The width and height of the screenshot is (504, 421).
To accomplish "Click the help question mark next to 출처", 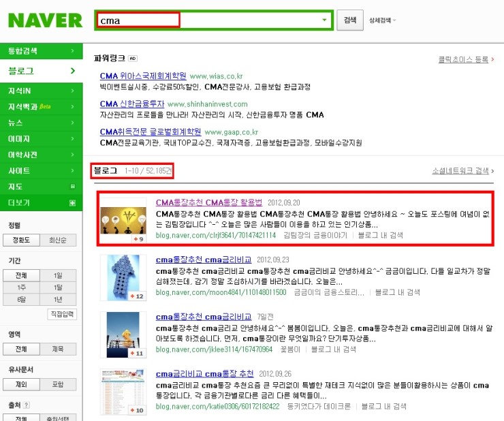I will [x=27, y=405].
